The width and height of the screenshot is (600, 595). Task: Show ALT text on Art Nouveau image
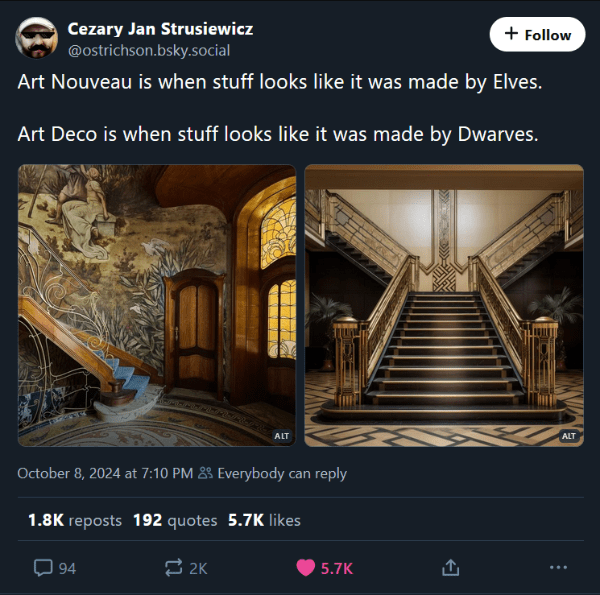click(x=282, y=436)
